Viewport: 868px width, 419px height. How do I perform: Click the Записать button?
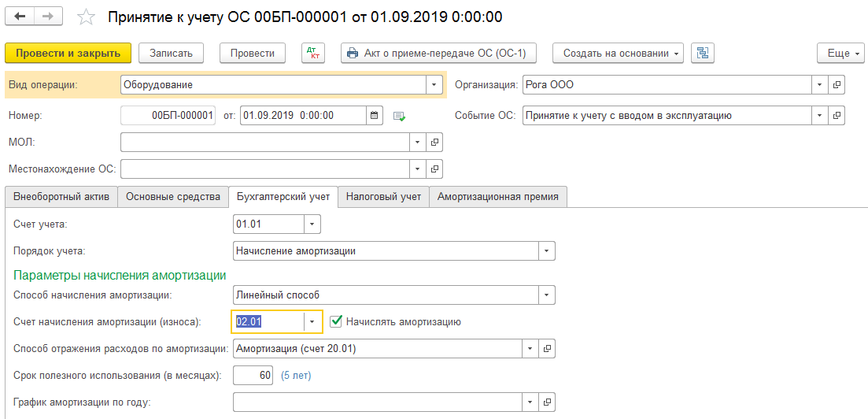click(171, 53)
